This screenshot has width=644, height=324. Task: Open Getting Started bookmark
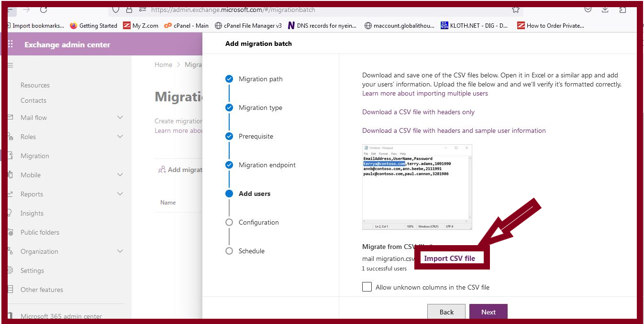click(x=93, y=26)
